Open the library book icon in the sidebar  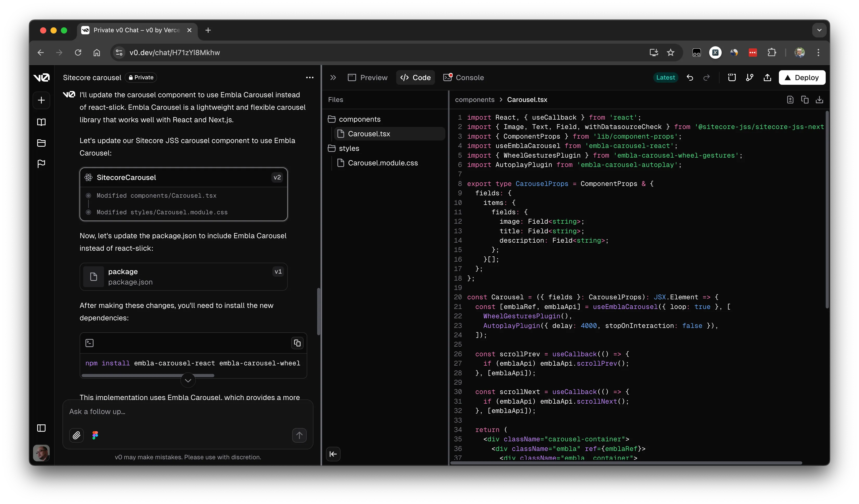tap(41, 122)
